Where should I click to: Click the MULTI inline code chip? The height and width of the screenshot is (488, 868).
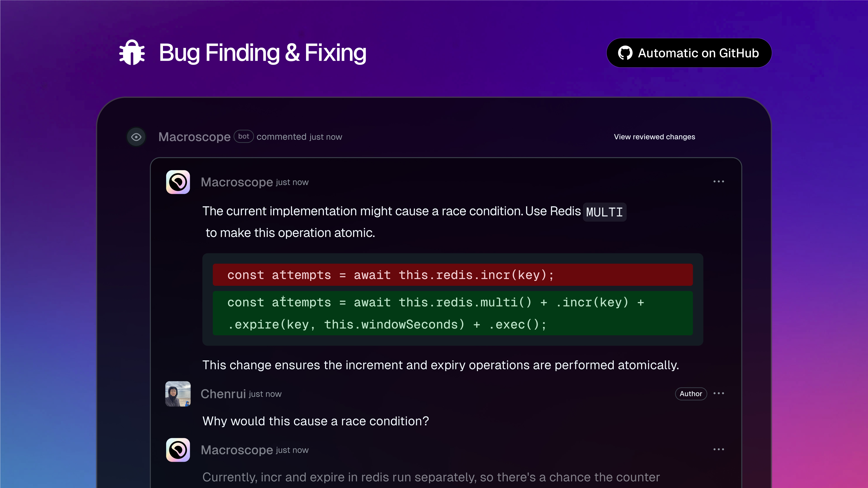pyautogui.click(x=604, y=212)
